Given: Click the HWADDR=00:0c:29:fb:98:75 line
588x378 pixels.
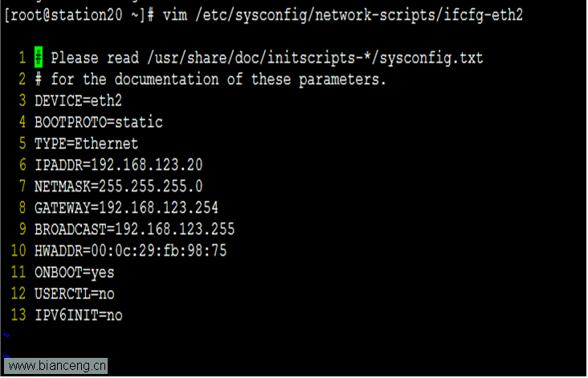Looking at the screenshot, I should tap(130, 251).
